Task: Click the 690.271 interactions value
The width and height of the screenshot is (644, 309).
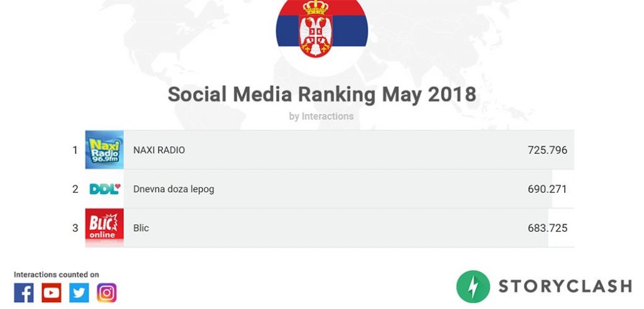Action: (548, 189)
